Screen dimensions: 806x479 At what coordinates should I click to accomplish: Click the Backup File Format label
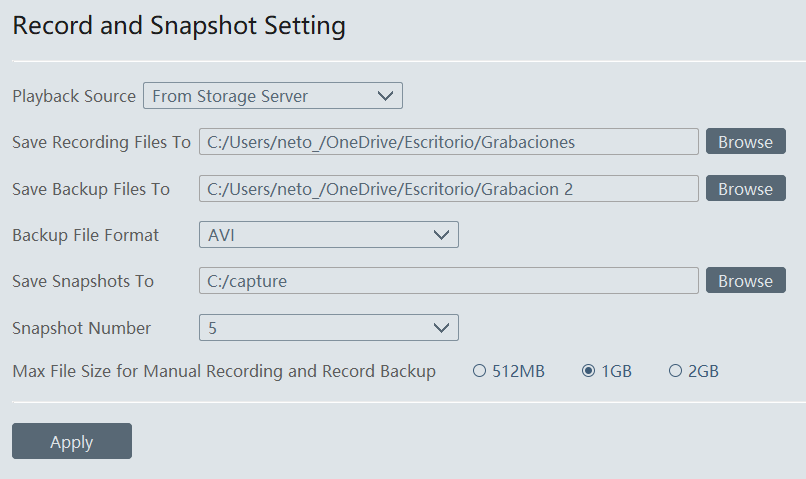(x=85, y=235)
